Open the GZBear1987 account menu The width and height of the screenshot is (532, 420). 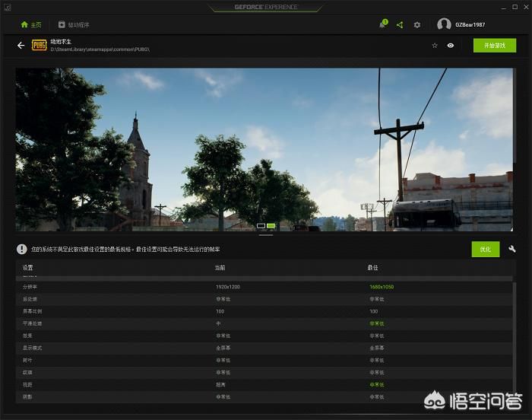click(470, 24)
